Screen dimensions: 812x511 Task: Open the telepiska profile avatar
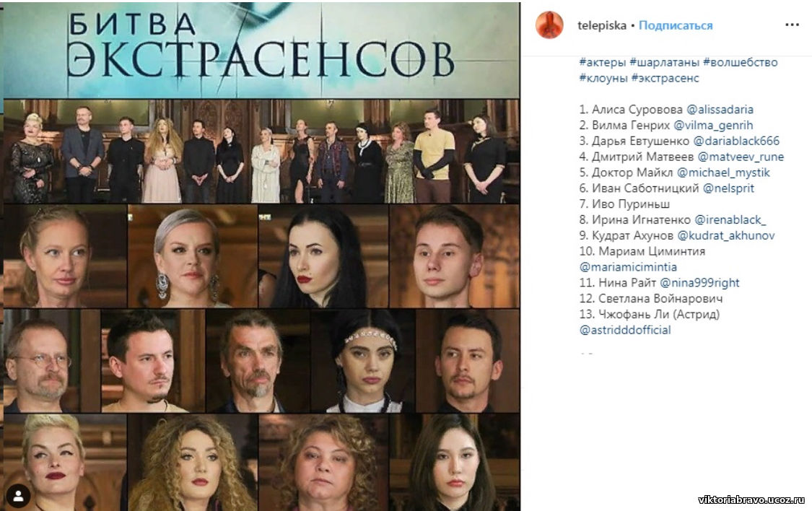pyautogui.click(x=549, y=25)
